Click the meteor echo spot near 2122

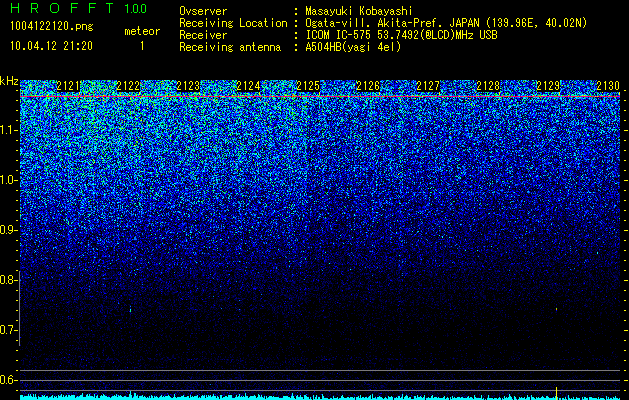tap(130, 309)
